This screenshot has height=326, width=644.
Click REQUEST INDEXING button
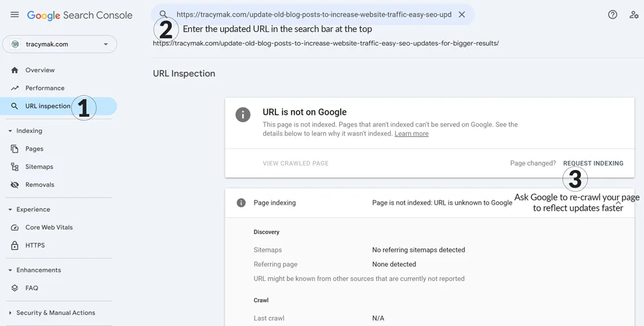(x=593, y=163)
